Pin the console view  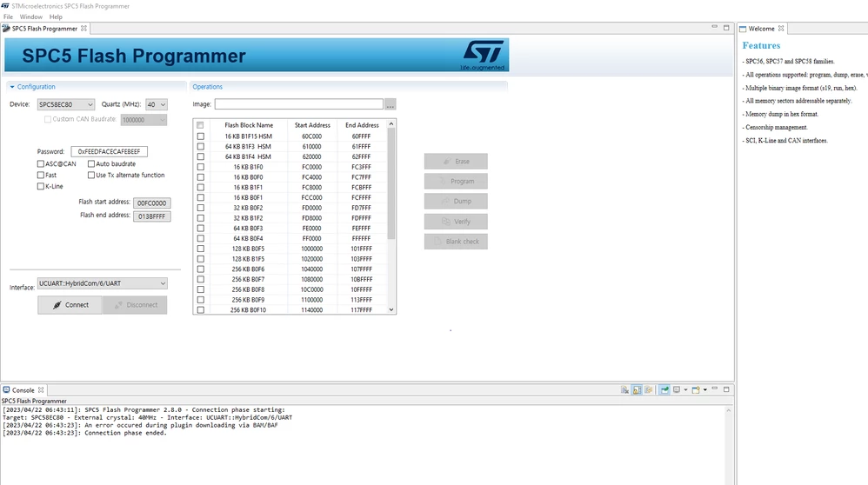coord(664,390)
